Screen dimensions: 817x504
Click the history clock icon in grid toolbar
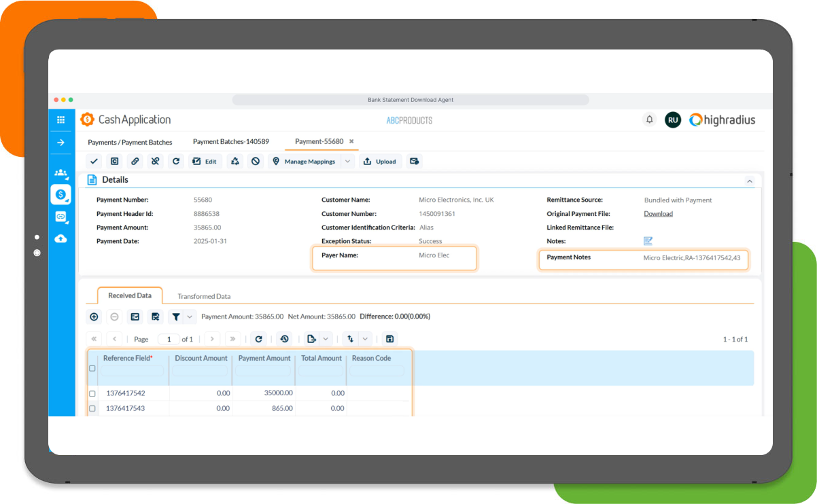[x=284, y=339]
